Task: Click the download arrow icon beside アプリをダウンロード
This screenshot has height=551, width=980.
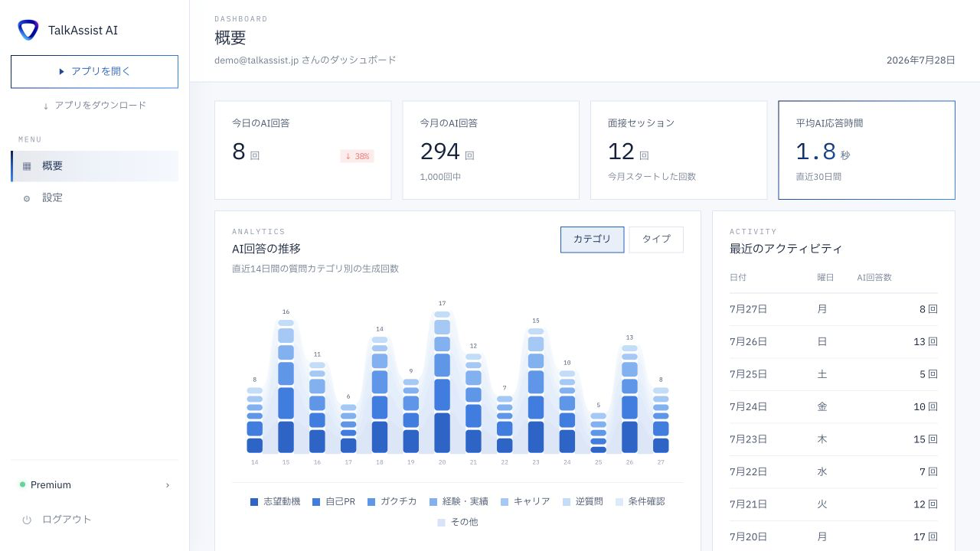Action: tap(46, 106)
